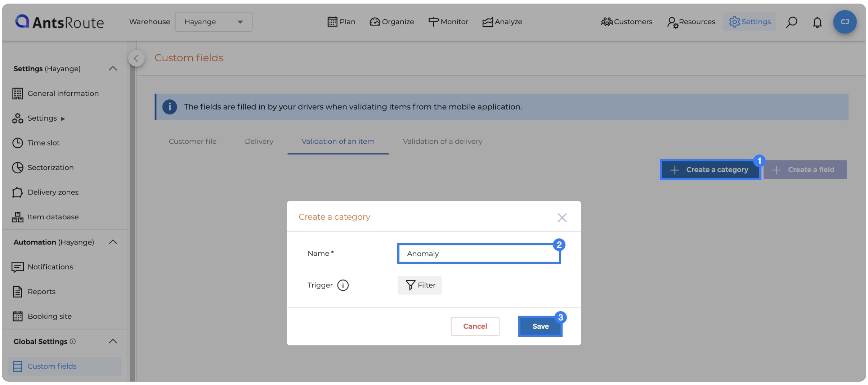Viewport: 868px width, 385px height.
Task: Select the Validation of an item tab
Action: [x=338, y=142]
